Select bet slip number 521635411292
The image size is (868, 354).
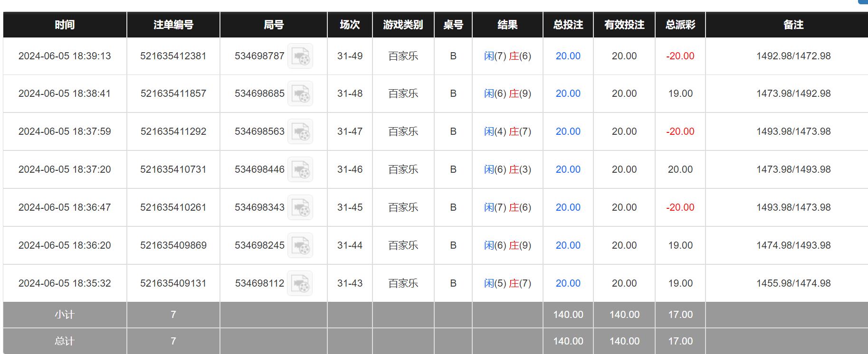tap(173, 131)
